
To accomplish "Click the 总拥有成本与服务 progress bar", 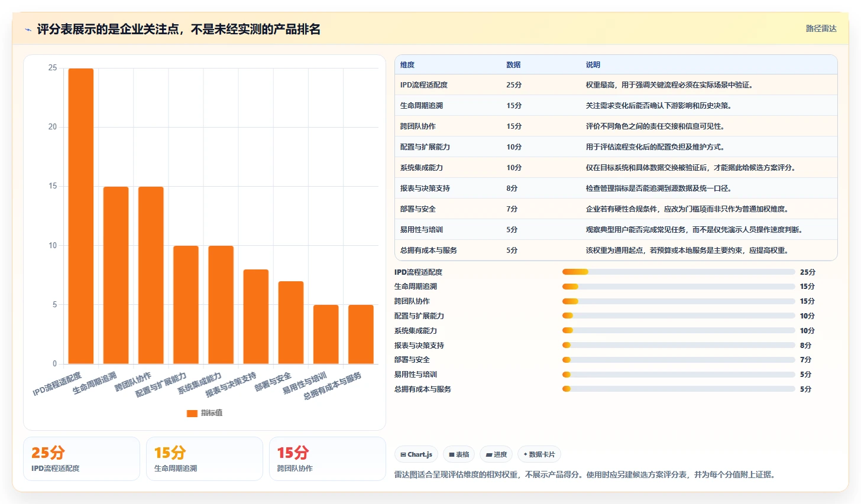I will (x=678, y=389).
